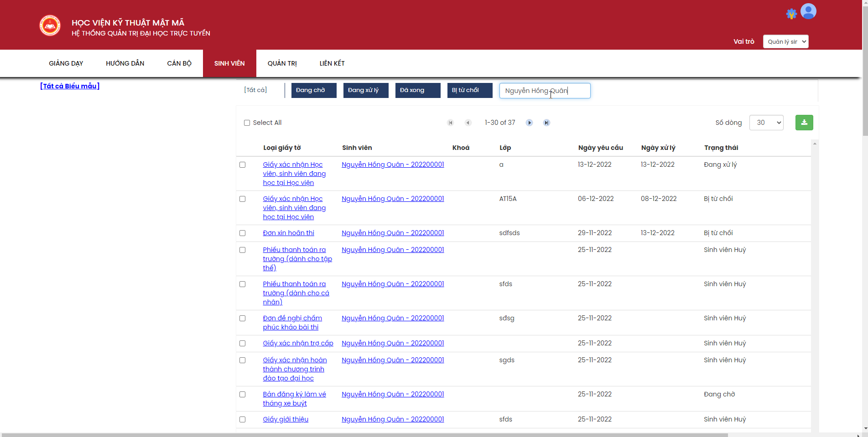The image size is (868, 437).
Task: Filter by Đang xử lý status
Action: pos(366,90)
